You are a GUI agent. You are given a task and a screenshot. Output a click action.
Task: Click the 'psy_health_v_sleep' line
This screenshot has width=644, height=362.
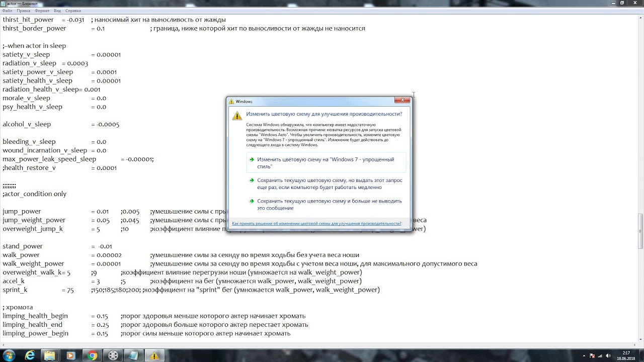54,107
